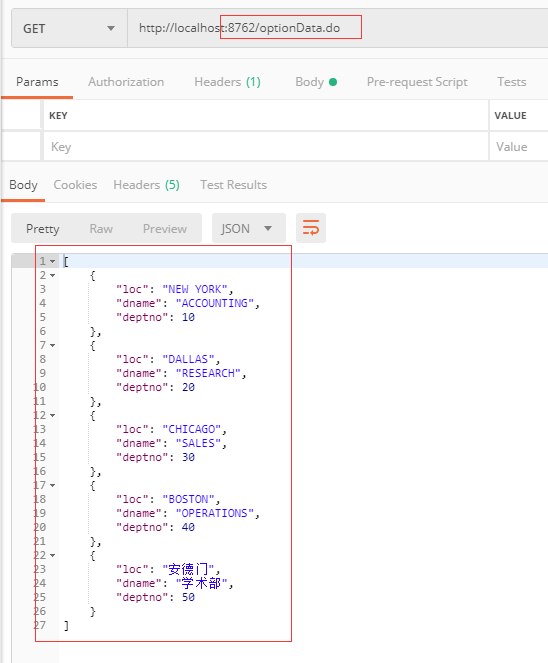Click the "学术部" dname value
Image resolution: width=548 pixels, height=663 pixels.
pos(202,583)
